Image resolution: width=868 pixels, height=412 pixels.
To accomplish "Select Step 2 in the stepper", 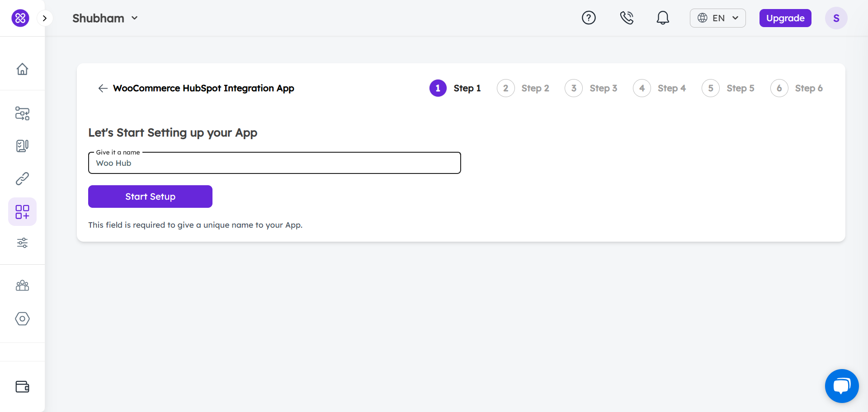I will (523, 88).
